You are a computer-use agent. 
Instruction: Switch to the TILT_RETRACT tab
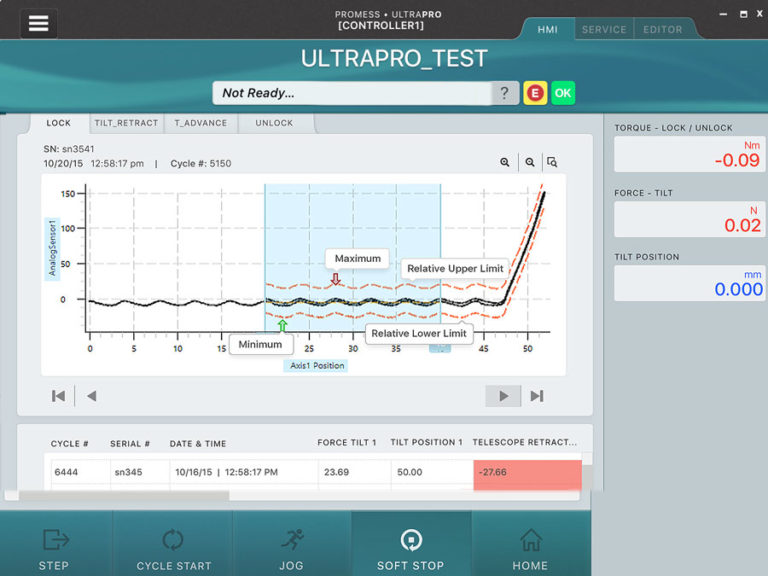(125, 123)
